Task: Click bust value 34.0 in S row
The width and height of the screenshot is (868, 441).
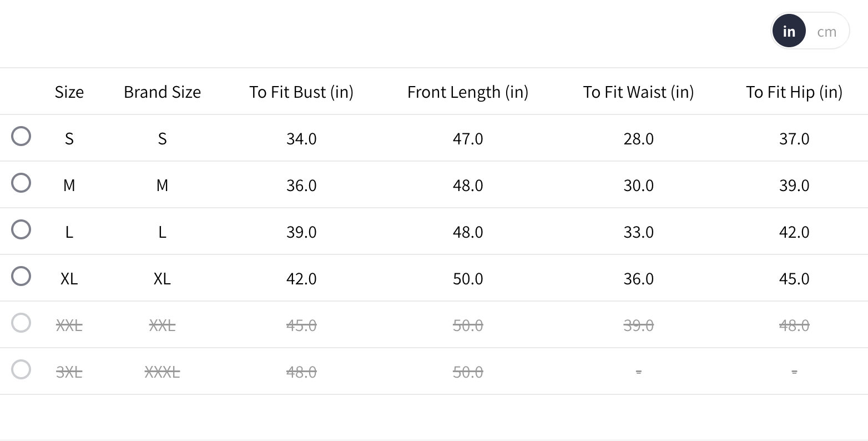Action: pos(301,138)
